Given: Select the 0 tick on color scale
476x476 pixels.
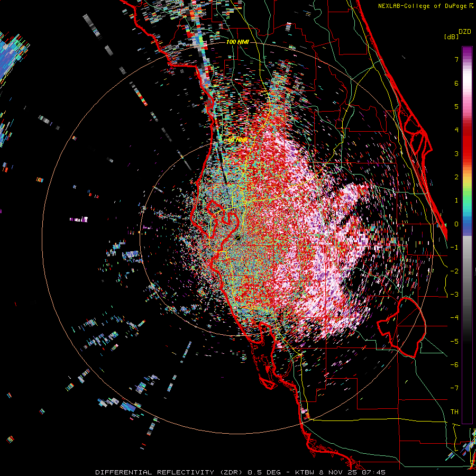Looking at the screenshot, I should click(456, 224).
